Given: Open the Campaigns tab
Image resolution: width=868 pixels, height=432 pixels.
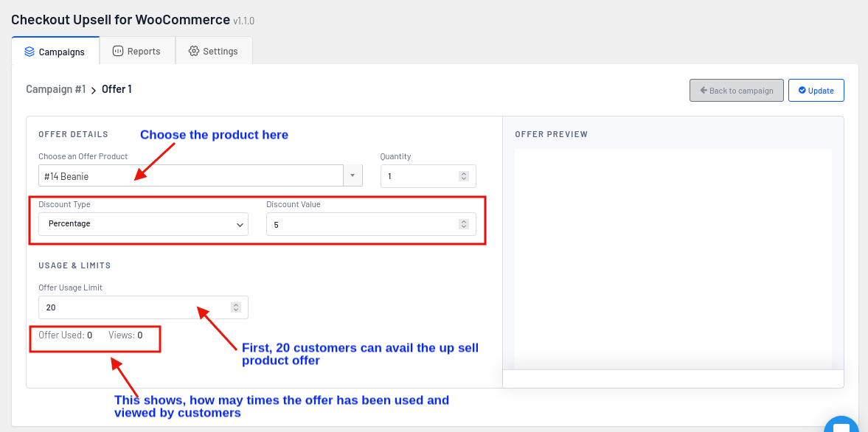Looking at the screenshot, I should click(x=55, y=52).
